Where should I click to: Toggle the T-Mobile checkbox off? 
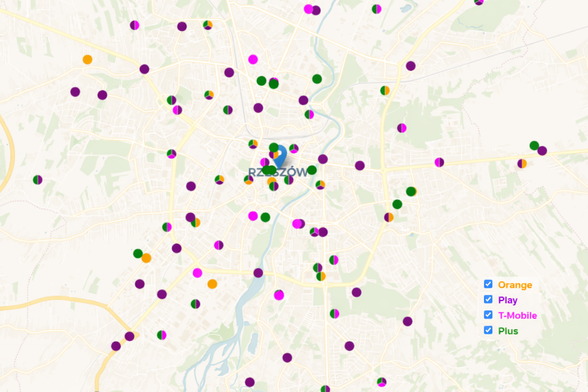point(488,315)
